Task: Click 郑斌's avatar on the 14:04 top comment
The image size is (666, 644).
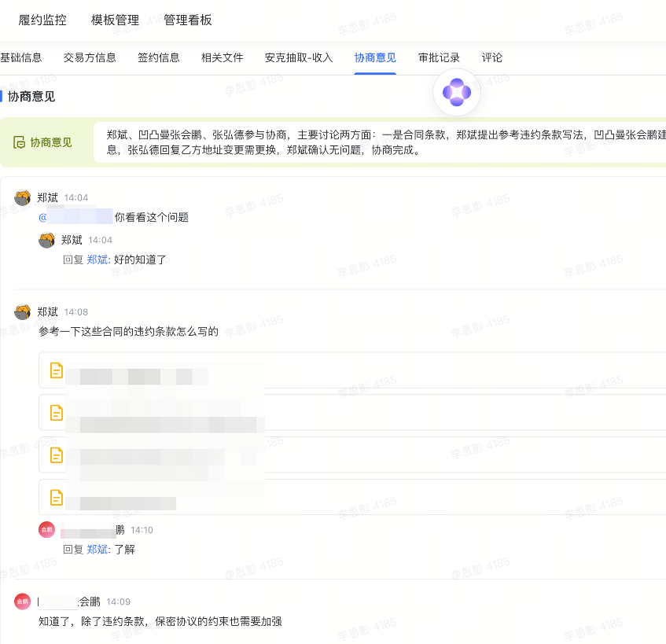Action: click(23, 197)
